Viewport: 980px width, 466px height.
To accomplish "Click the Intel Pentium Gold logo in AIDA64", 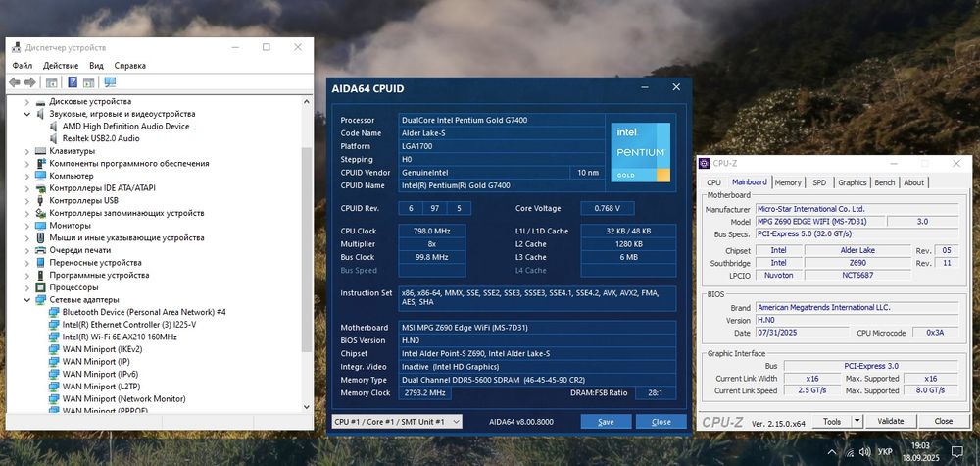I will click(641, 153).
